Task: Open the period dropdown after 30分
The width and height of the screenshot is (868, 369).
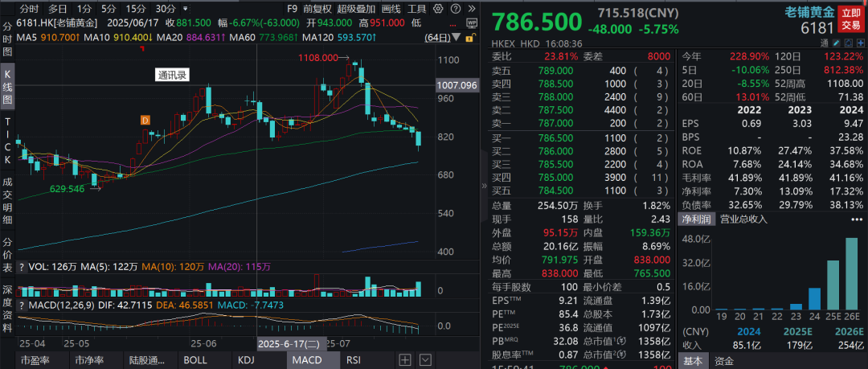Action: (x=185, y=9)
